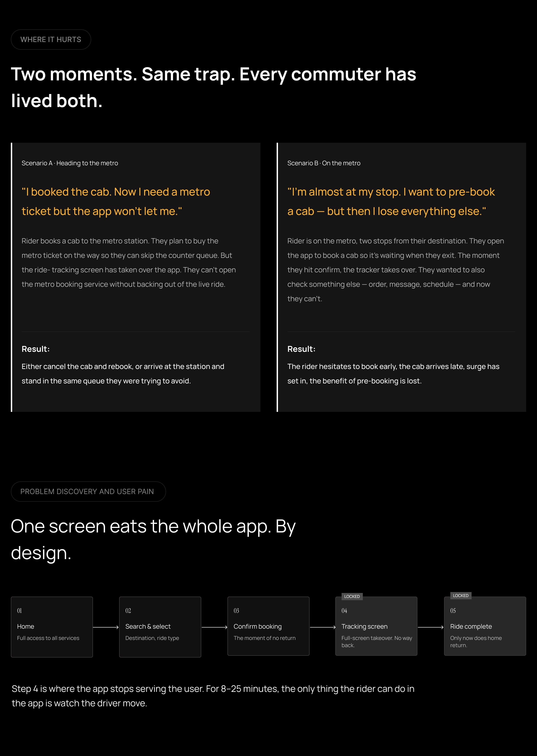Viewport: 537px width, 756px height.
Task: Select the 03 Confirm booking step card
Action: (x=268, y=626)
